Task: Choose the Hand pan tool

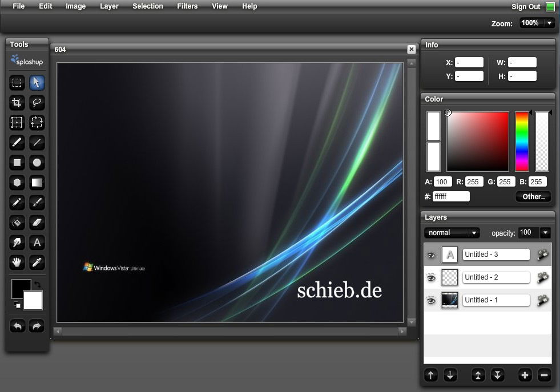Action: (17, 263)
